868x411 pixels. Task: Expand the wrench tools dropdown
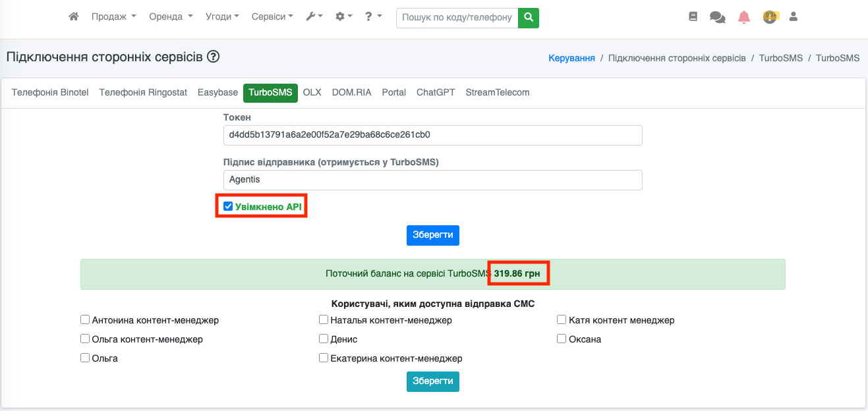pyautogui.click(x=314, y=17)
